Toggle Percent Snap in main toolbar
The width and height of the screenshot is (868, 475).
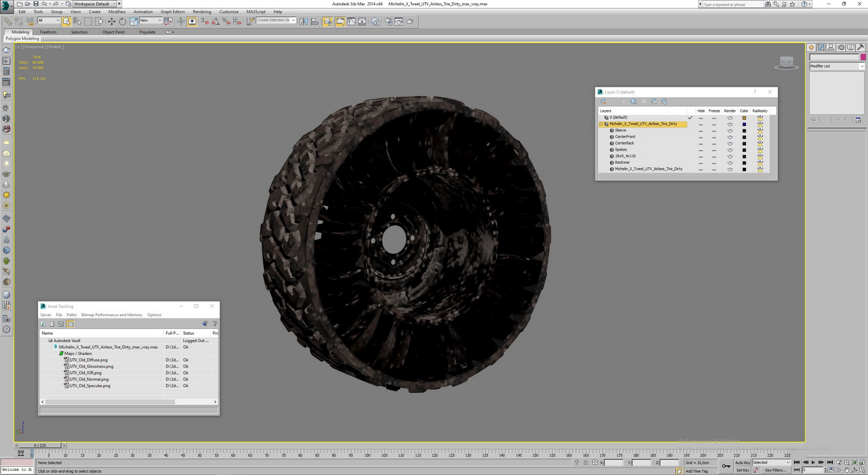(226, 21)
